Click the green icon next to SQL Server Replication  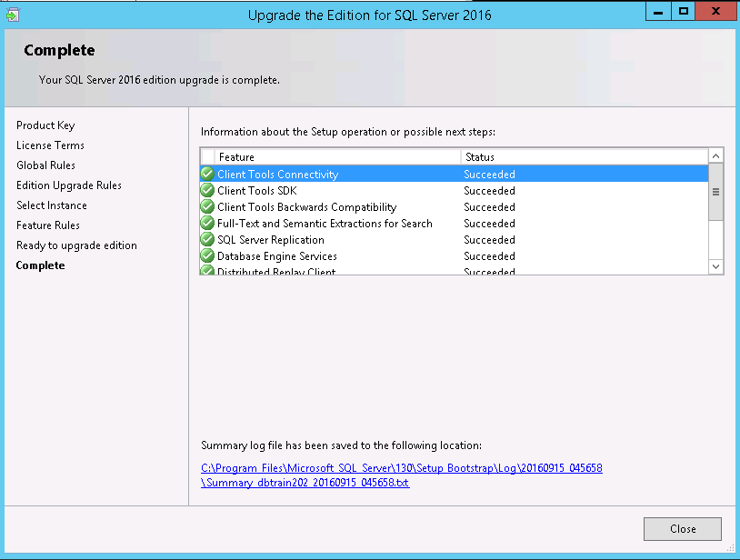pyautogui.click(x=207, y=239)
